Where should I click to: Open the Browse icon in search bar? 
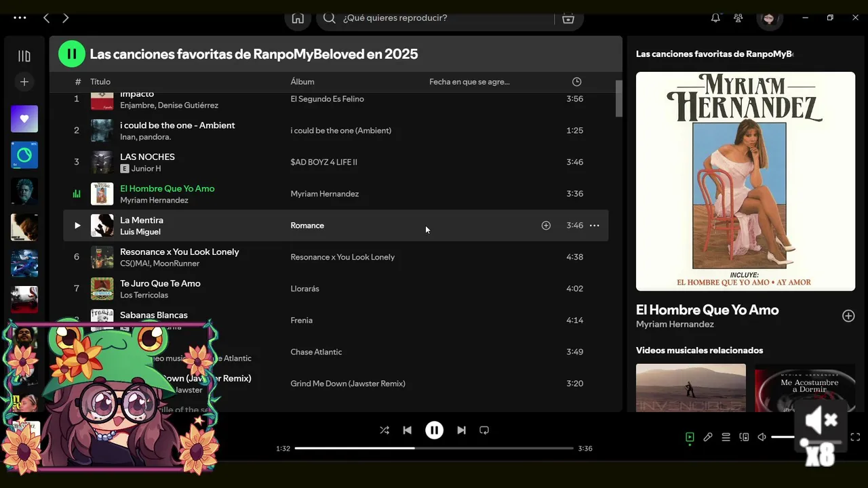click(x=568, y=18)
